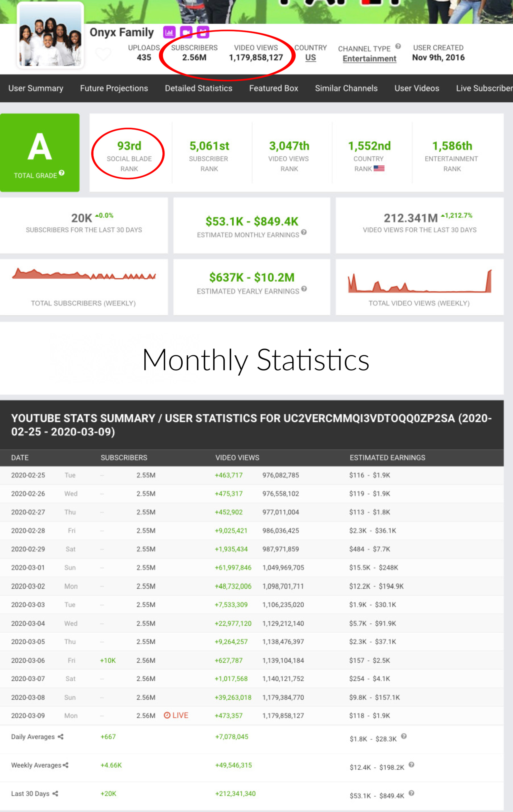The height and width of the screenshot is (812, 513).
Task: Click the $53.1K - $849.4K monthly earnings figure
Action: [252, 221]
